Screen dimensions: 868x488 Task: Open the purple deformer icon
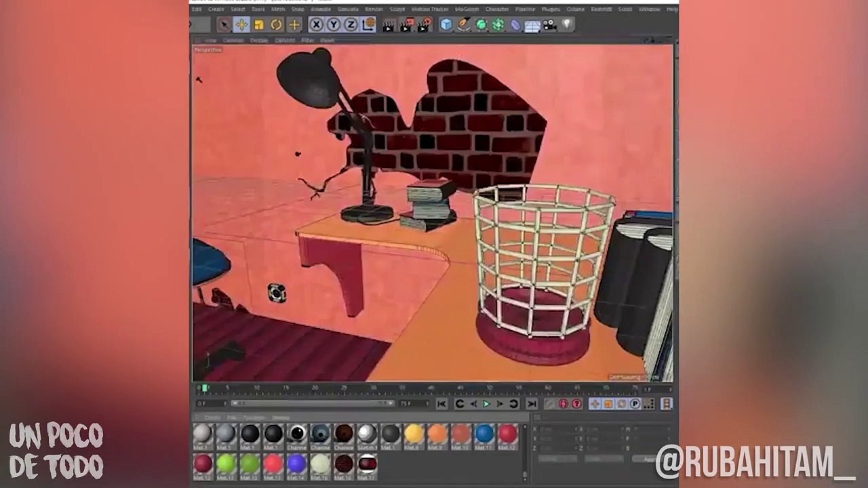click(515, 25)
